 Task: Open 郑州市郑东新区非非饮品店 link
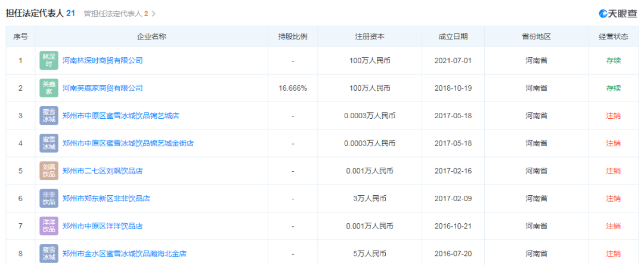pos(106,198)
